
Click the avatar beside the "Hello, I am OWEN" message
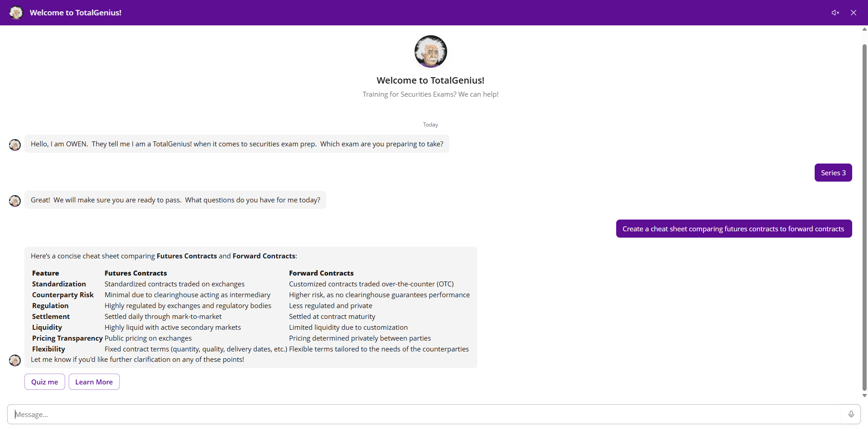click(15, 145)
